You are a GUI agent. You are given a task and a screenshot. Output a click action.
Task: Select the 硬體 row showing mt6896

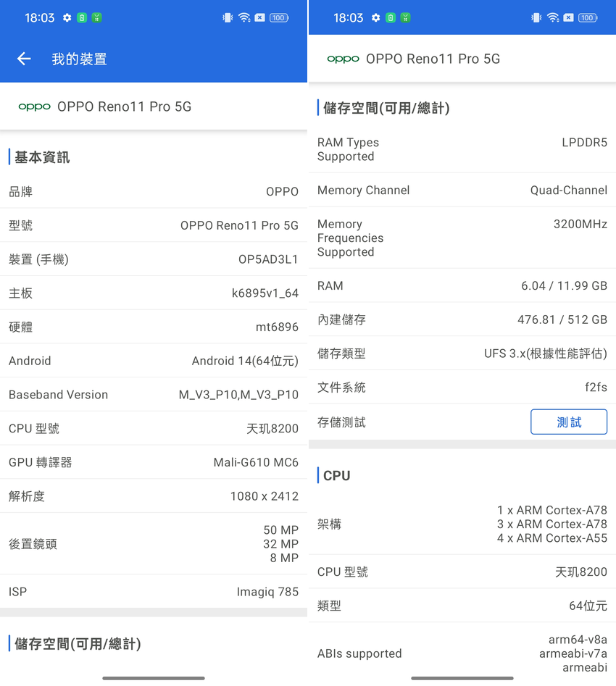tap(154, 327)
